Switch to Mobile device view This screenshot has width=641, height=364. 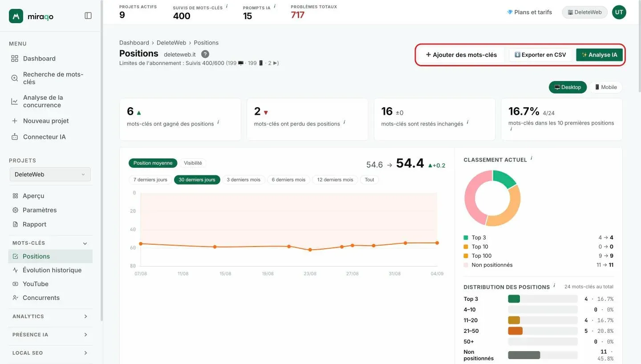pos(605,87)
